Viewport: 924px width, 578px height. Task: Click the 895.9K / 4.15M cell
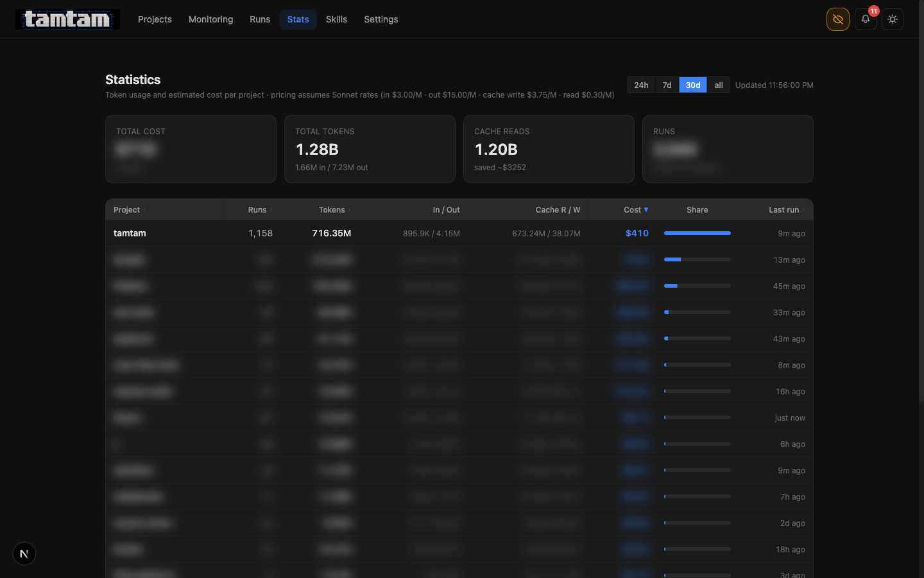pos(431,234)
